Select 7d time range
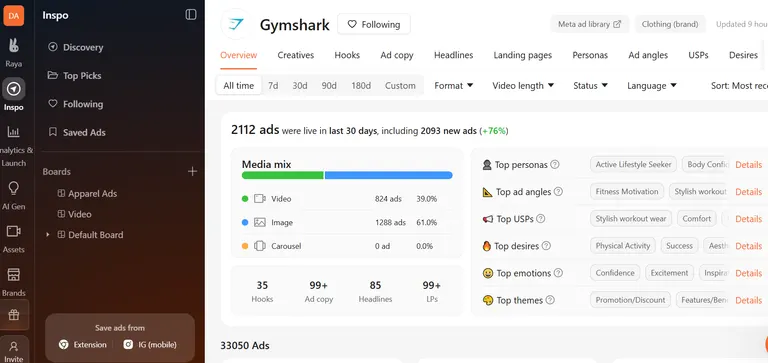 (273, 85)
